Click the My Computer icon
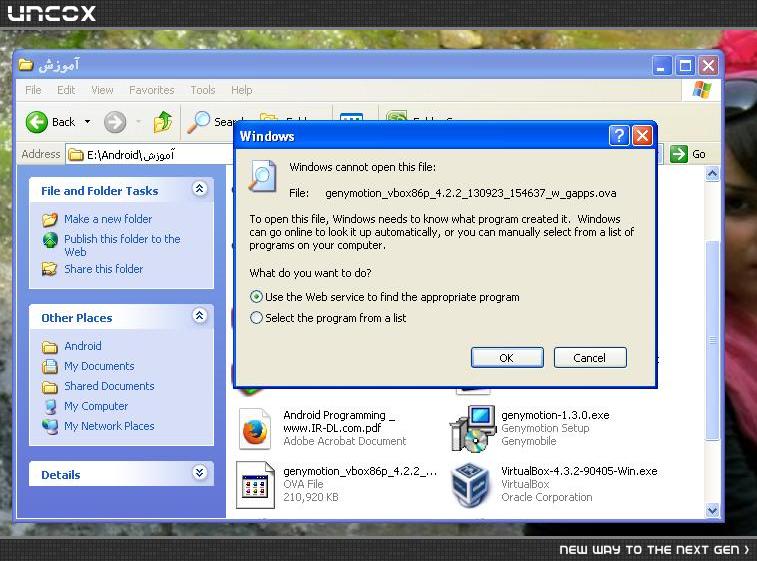The width and height of the screenshot is (757, 561). coord(50,407)
